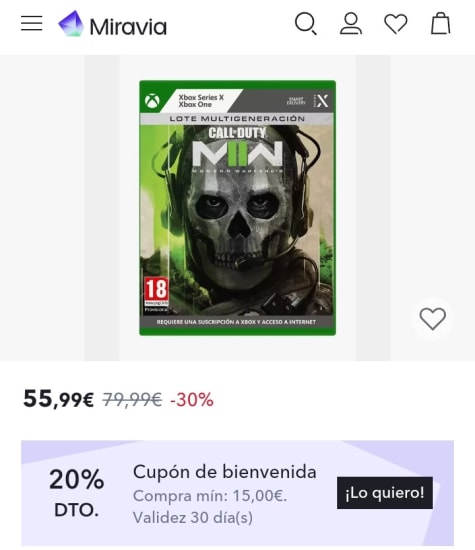The height and width of the screenshot is (550, 475).
Task: Open the search magnifier icon
Action: tap(306, 24)
